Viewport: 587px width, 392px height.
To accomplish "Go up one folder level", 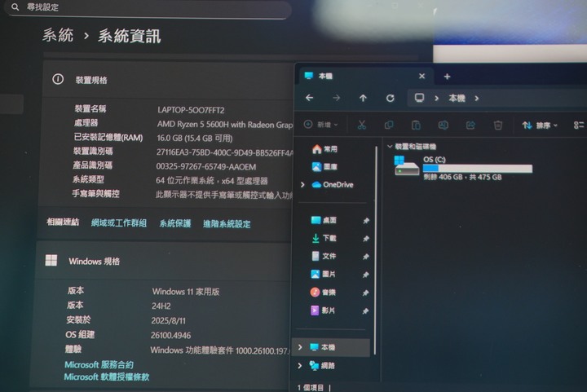I will point(363,98).
